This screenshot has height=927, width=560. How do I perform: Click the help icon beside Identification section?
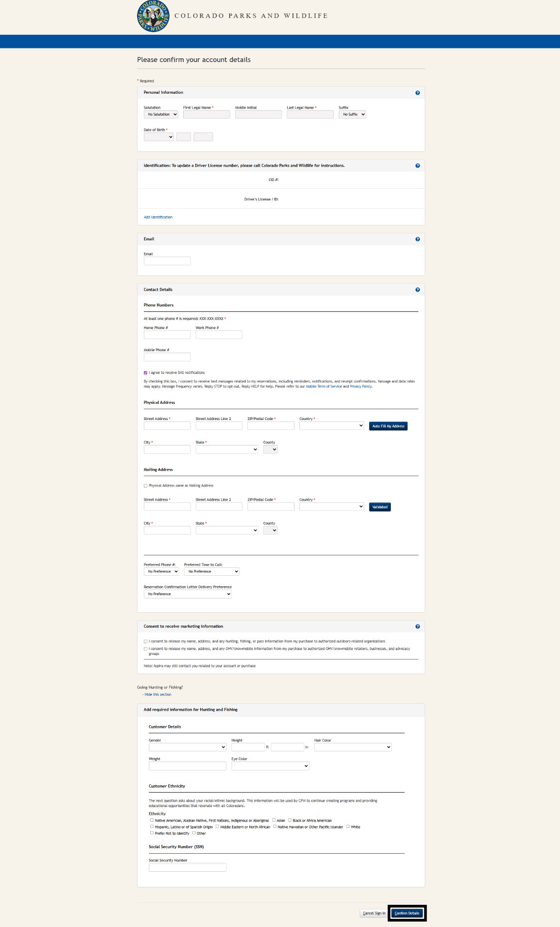(417, 165)
